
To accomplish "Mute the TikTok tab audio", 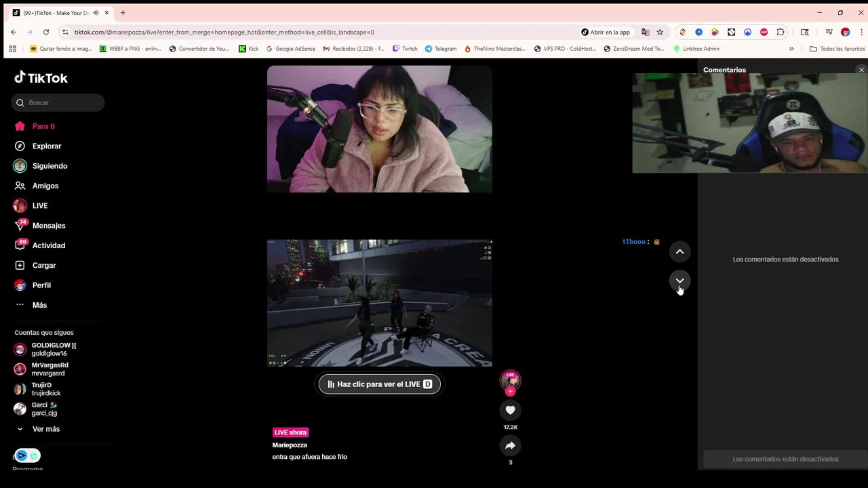I will click(96, 13).
